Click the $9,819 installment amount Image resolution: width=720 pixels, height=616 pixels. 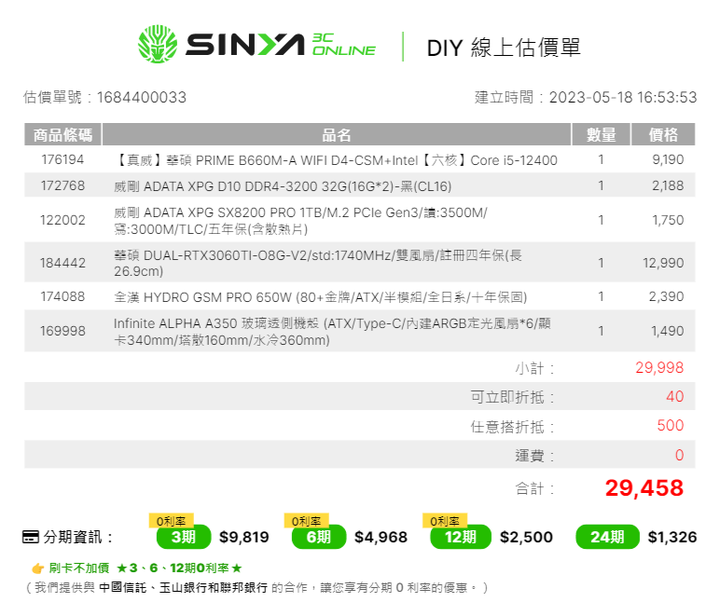point(244,537)
